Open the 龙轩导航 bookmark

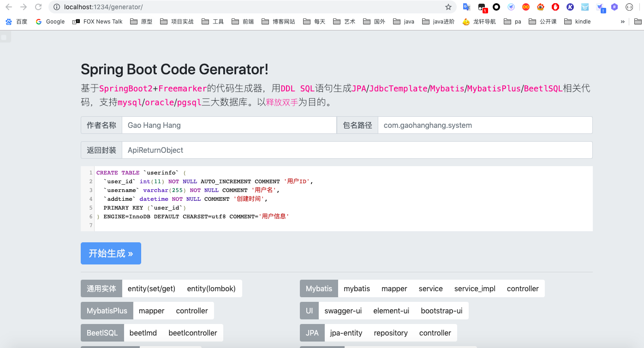coord(479,21)
